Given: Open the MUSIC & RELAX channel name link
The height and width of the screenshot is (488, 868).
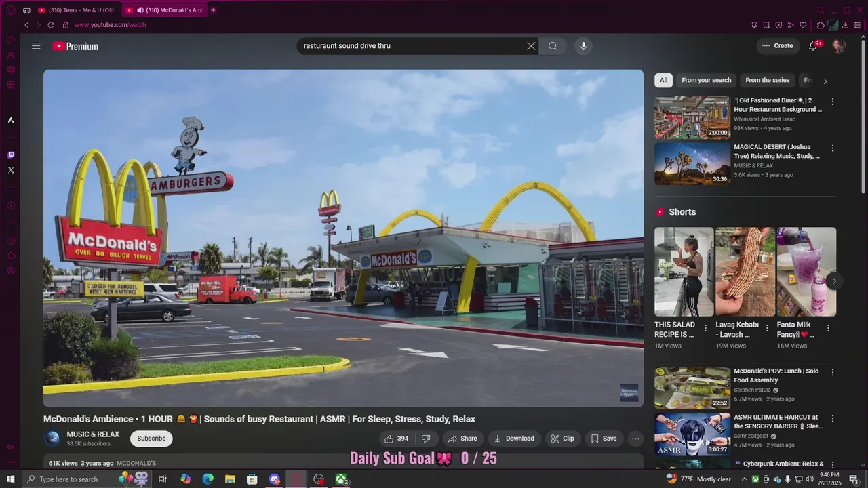Looking at the screenshot, I should 93,434.
